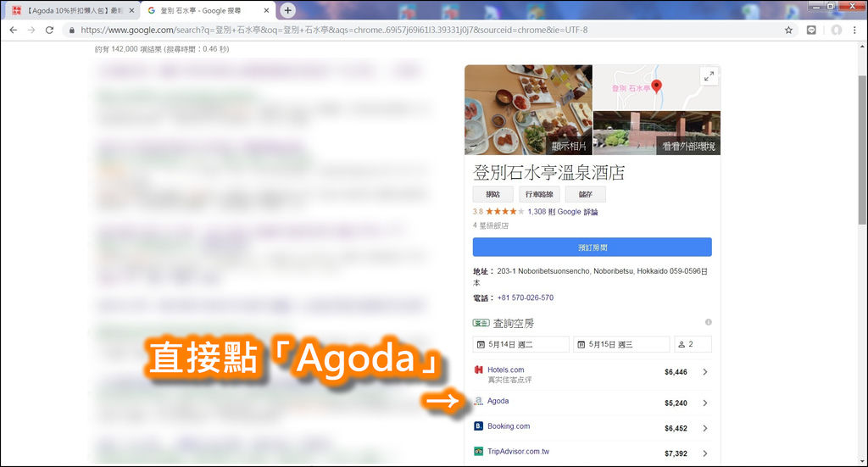Click the $6,452 Booking.com price

point(676,428)
